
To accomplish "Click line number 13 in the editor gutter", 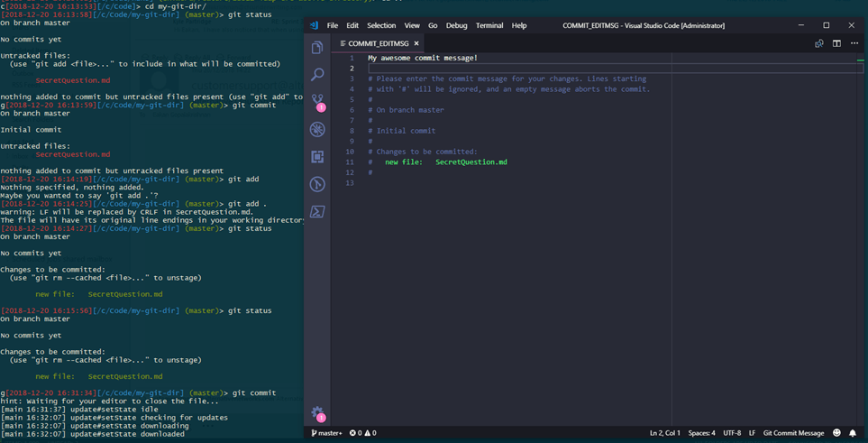I will click(x=350, y=183).
